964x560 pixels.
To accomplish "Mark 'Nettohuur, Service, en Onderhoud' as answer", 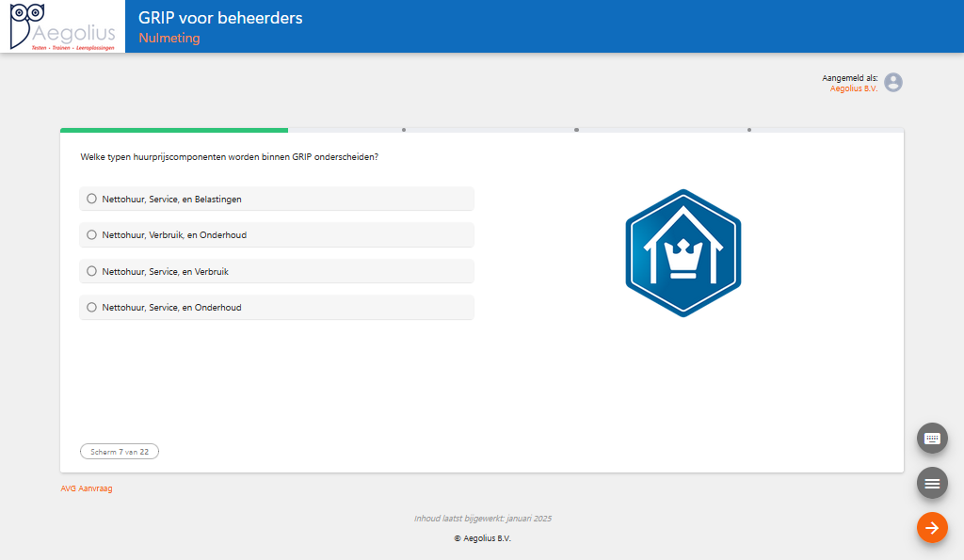I will [92, 307].
